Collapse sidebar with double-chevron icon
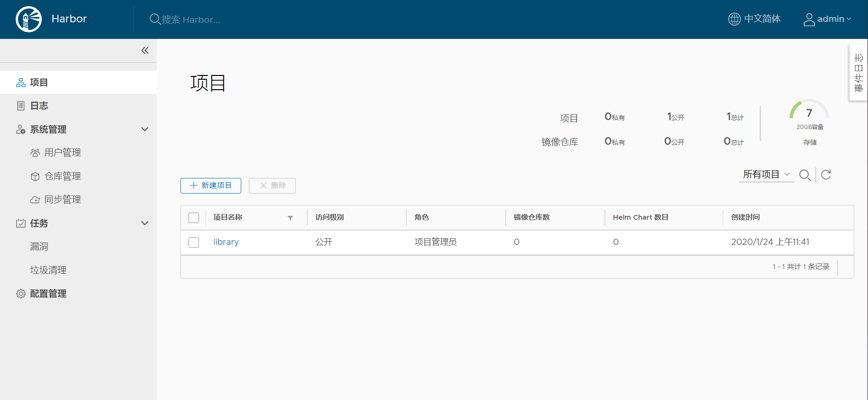Image resolution: width=868 pixels, height=400 pixels. point(145,50)
